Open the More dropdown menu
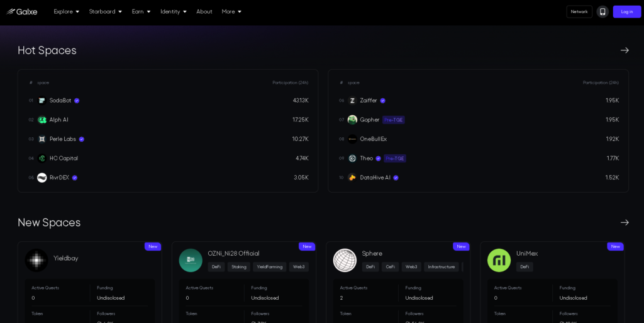 tap(231, 11)
